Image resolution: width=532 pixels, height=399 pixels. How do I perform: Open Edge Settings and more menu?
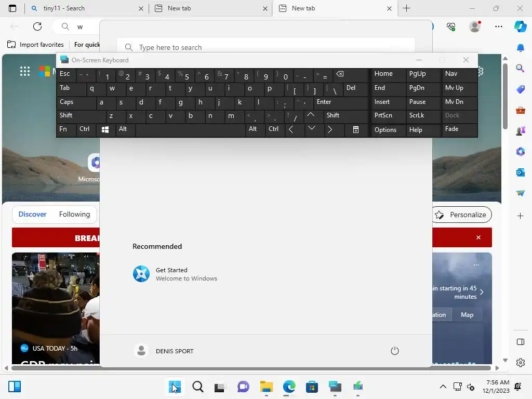click(x=498, y=26)
